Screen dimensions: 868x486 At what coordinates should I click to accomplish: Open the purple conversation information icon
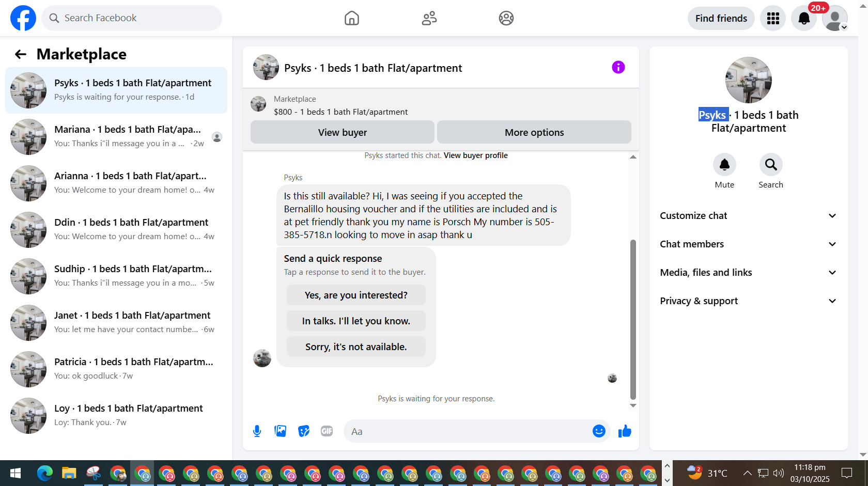click(x=618, y=67)
